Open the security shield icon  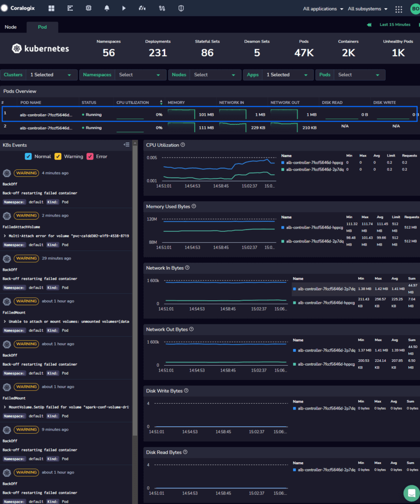click(x=181, y=8)
